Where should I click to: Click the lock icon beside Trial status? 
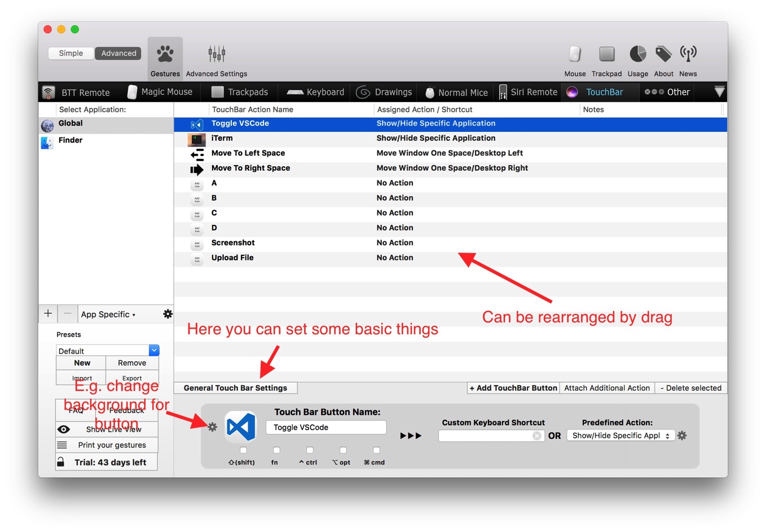pyautogui.click(x=60, y=462)
